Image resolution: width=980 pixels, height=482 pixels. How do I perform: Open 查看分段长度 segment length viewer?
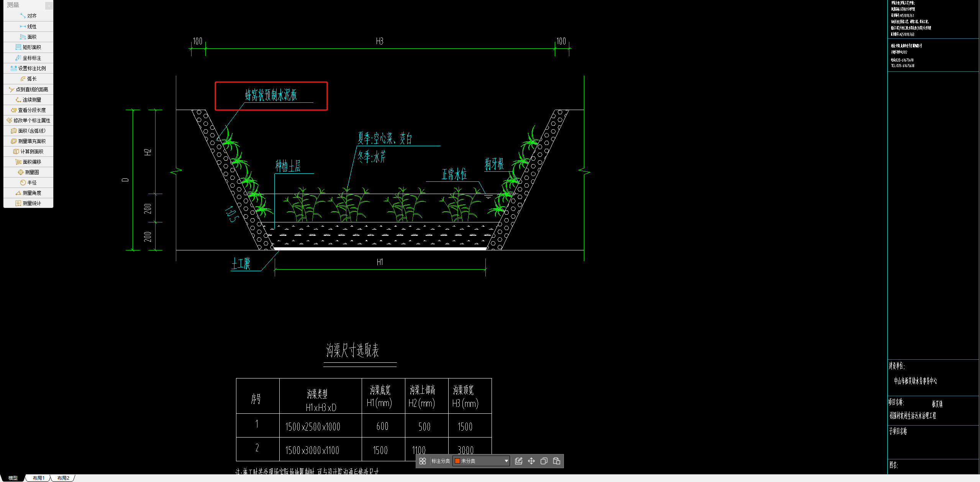coord(28,110)
